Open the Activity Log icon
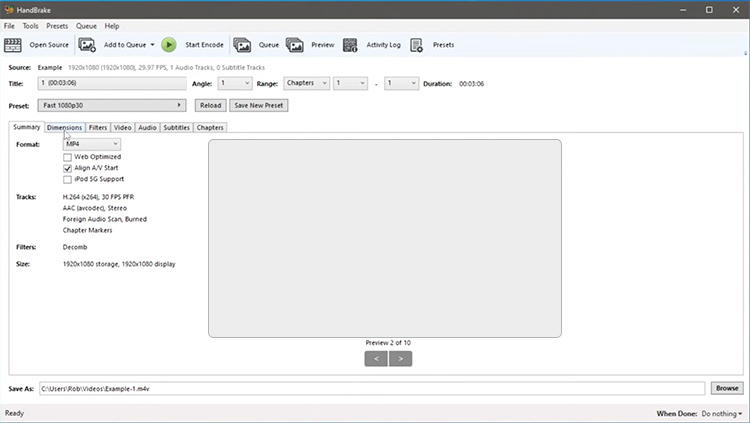Image resolution: width=750 pixels, height=423 pixels. [x=350, y=45]
